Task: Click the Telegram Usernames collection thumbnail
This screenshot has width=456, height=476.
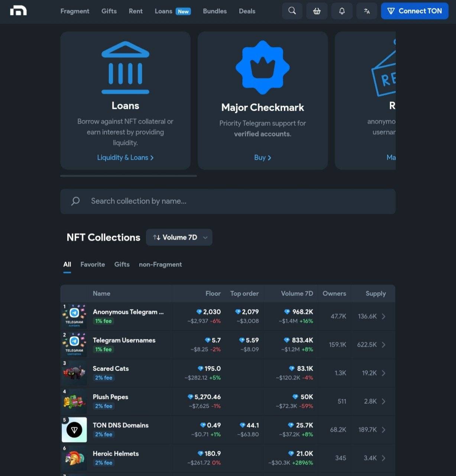Action: [74, 344]
